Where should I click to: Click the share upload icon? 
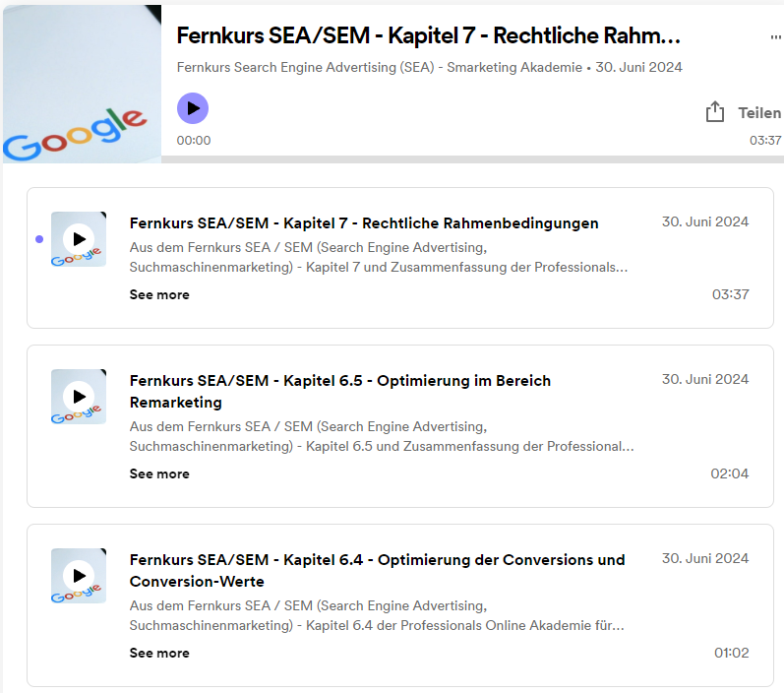(715, 112)
